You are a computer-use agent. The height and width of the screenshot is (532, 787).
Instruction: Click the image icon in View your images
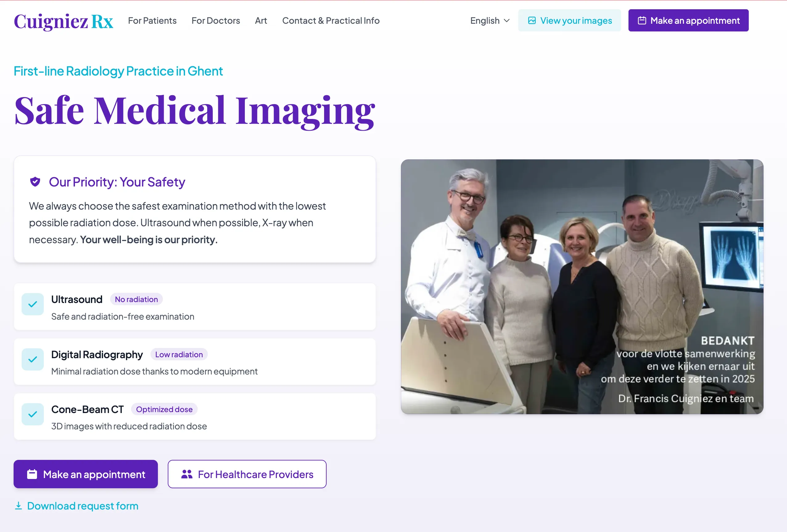[532, 21]
